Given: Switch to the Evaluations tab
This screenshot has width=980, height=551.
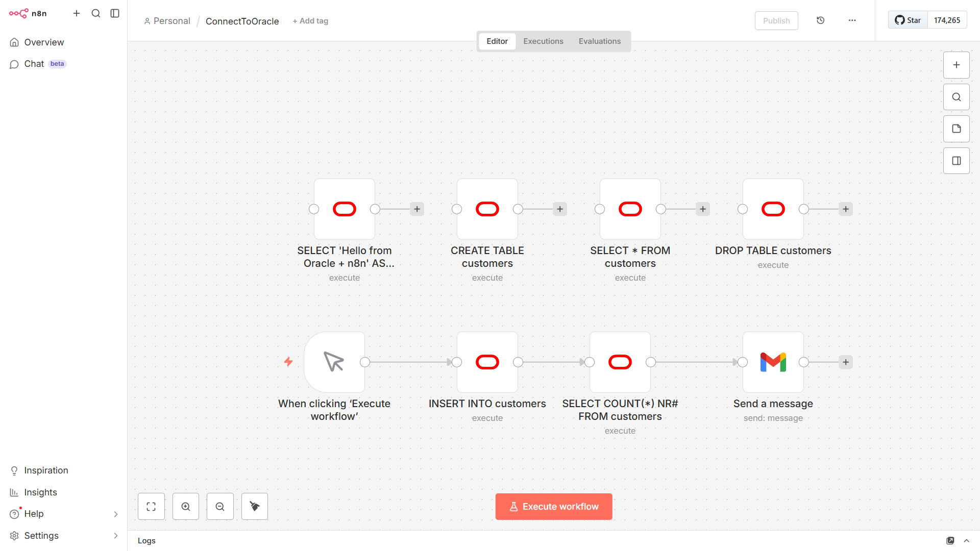Looking at the screenshot, I should pyautogui.click(x=599, y=41).
